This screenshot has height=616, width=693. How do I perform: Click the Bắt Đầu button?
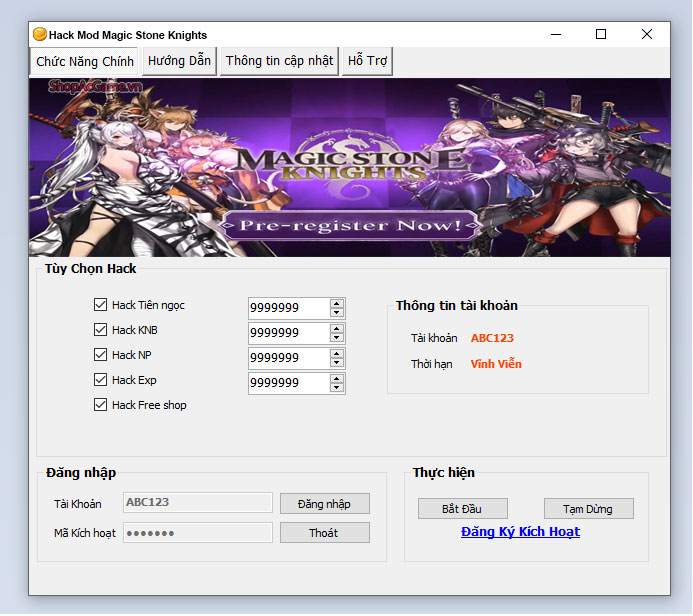[462, 509]
